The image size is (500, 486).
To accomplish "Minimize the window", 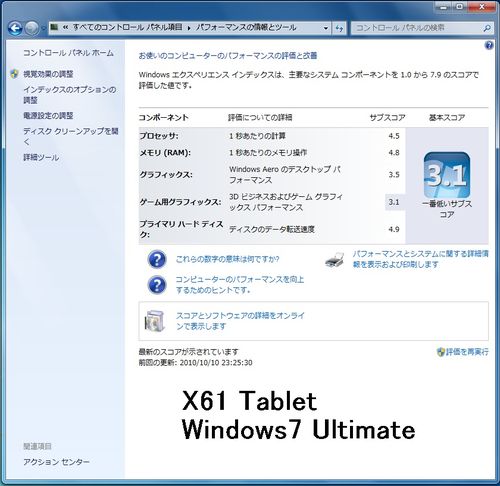I will pyautogui.click(x=444, y=7).
